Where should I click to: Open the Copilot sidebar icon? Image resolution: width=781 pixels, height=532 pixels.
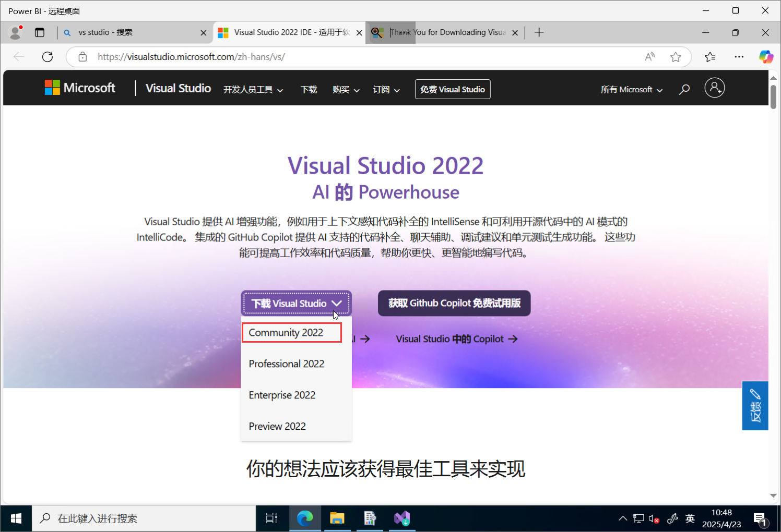pos(766,57)
